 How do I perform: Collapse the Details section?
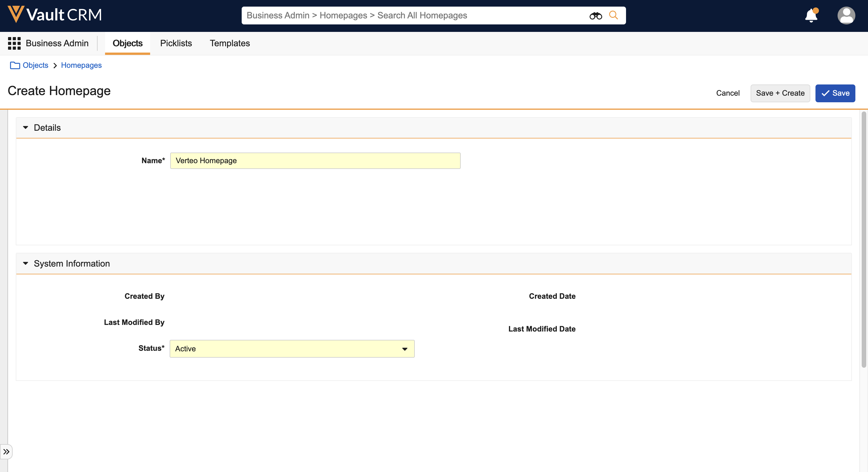pos(26,128)
